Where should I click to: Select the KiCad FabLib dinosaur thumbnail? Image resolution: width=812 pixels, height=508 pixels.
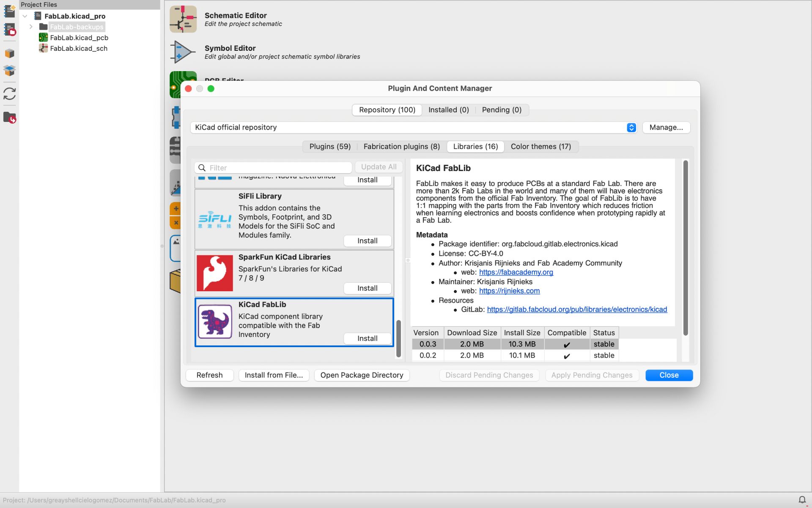tap(215, 322)
